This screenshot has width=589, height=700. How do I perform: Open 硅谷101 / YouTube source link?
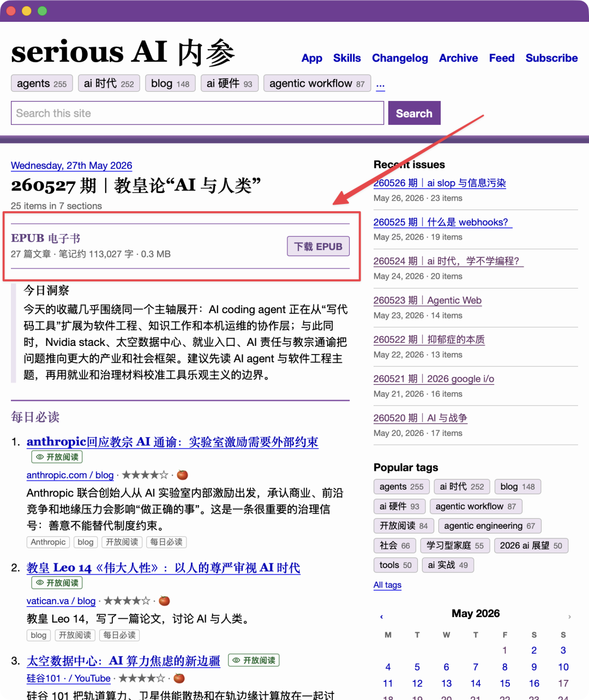click(x=69, y=678)
